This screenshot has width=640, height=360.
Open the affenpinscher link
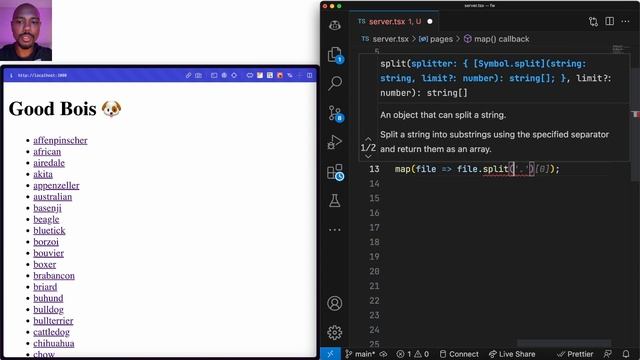coord(60,140)
